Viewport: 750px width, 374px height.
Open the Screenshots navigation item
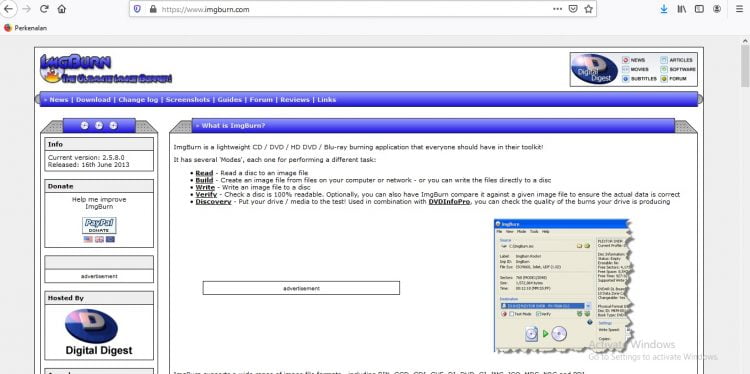(188, 99)
